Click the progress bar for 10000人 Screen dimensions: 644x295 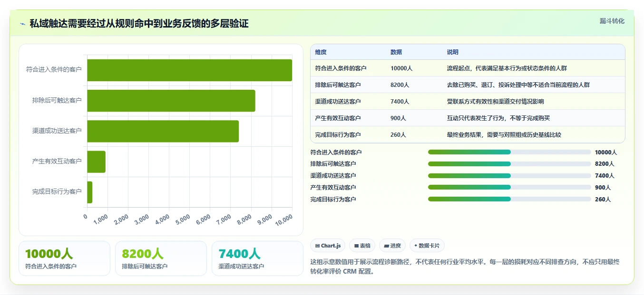pyautogui.click(x=509, y=152)
